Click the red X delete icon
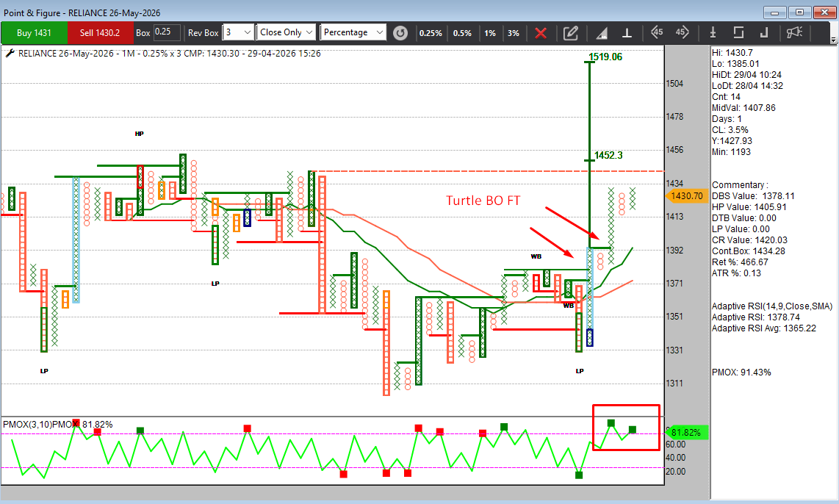839x504 pixels. point(541,33)
